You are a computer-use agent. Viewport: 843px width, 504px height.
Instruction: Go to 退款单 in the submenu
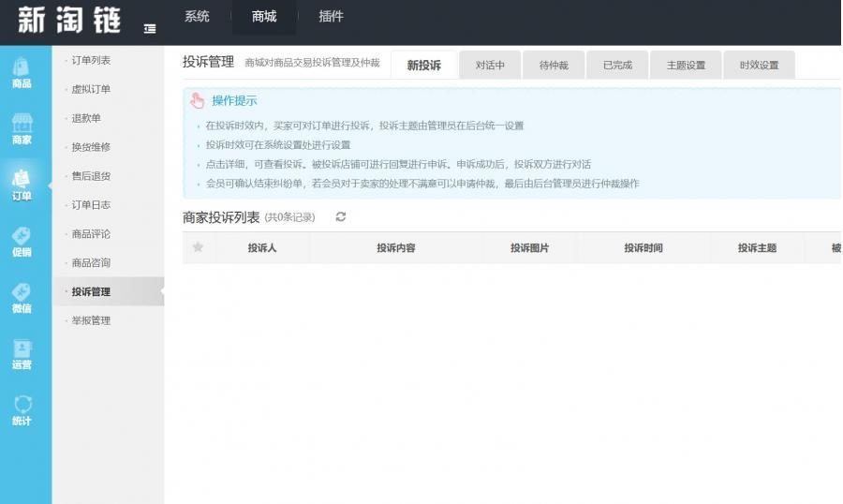(x=86, y=119)
